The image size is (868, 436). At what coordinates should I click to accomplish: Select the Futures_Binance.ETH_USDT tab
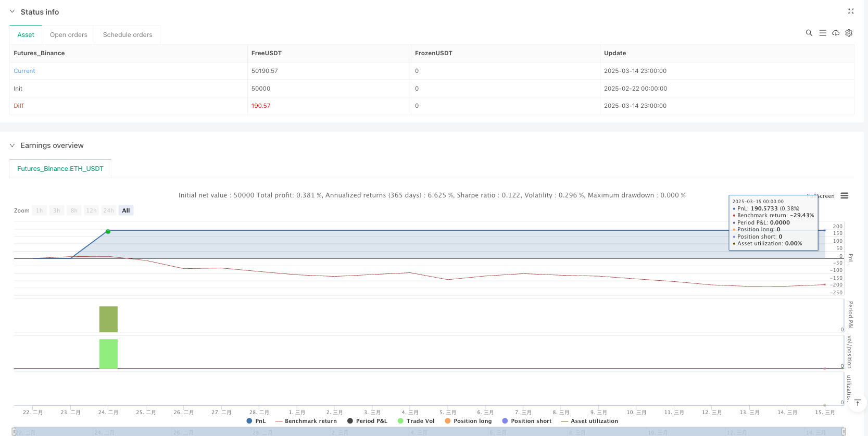tap(60, 169)
